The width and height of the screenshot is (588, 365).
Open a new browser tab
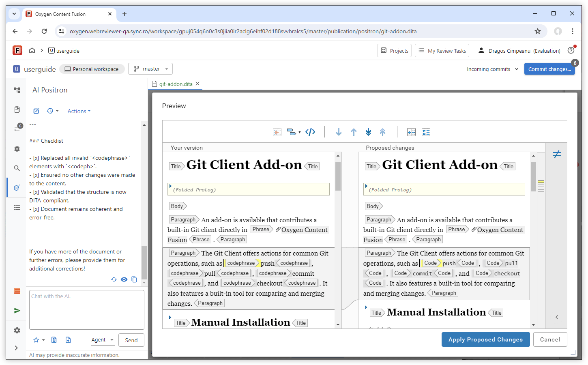(x=124, y=14)
